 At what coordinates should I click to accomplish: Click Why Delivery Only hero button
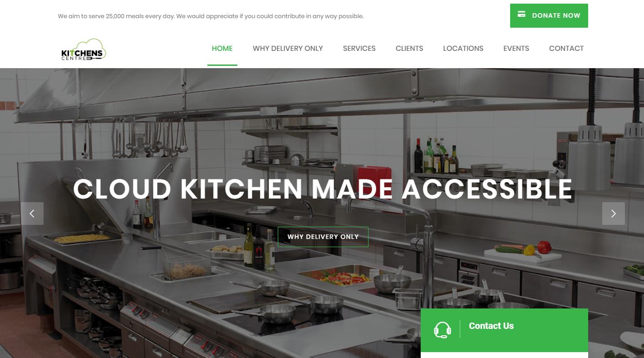323,237
